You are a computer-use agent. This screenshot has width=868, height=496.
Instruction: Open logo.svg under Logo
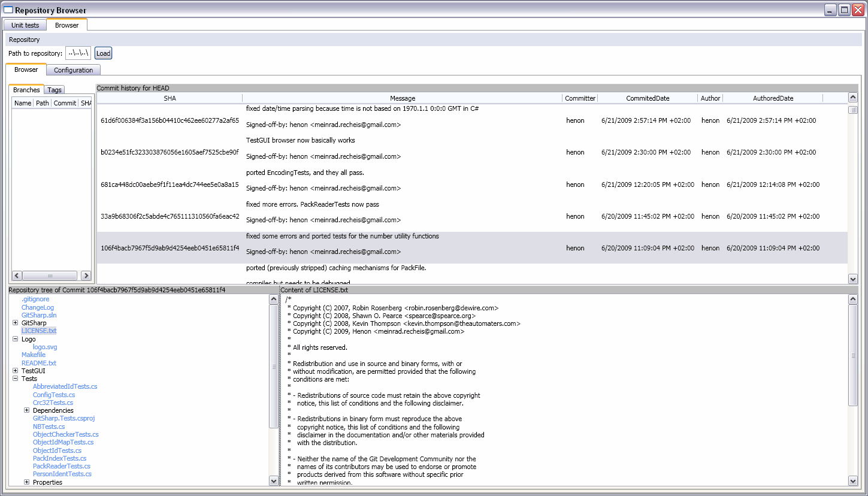point(45,347)
